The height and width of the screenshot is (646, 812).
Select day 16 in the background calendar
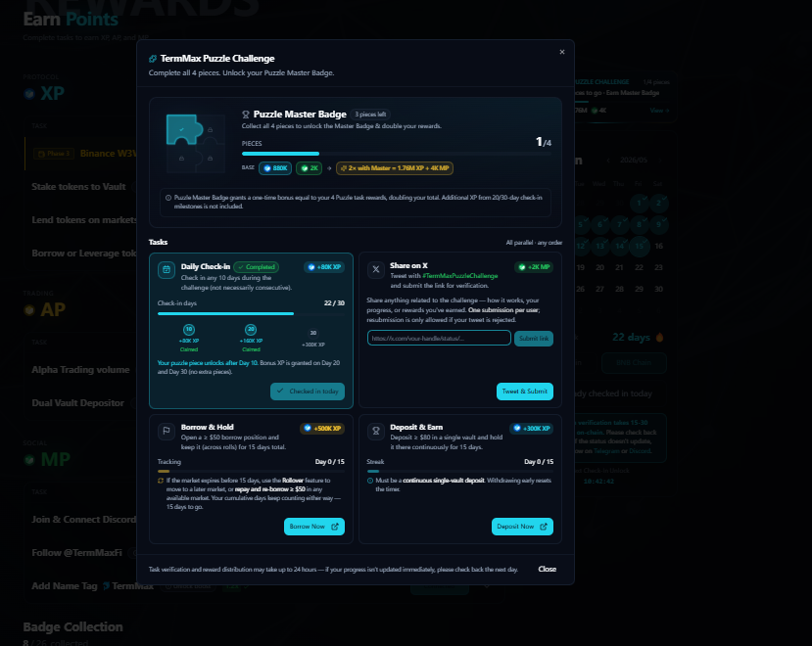[659, 246]
